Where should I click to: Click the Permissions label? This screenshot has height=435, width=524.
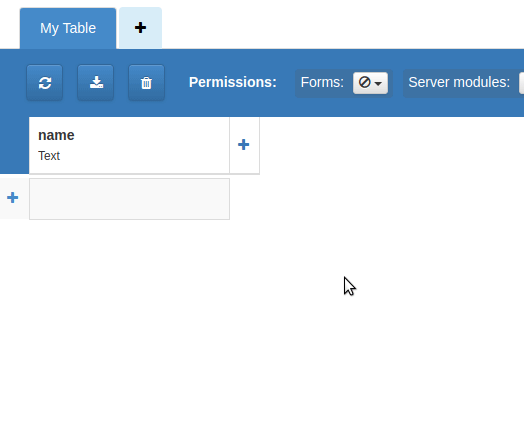coord(233,82)
